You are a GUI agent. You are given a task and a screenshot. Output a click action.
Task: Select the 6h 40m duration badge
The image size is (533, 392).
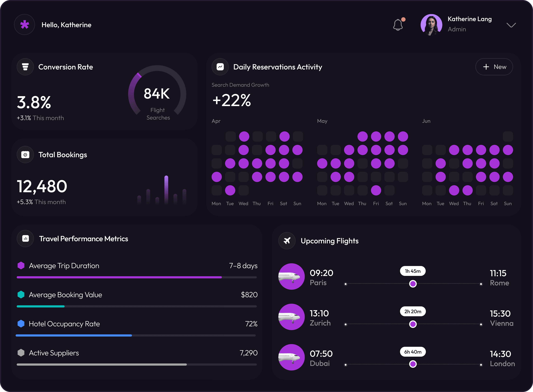coord(413,352)
